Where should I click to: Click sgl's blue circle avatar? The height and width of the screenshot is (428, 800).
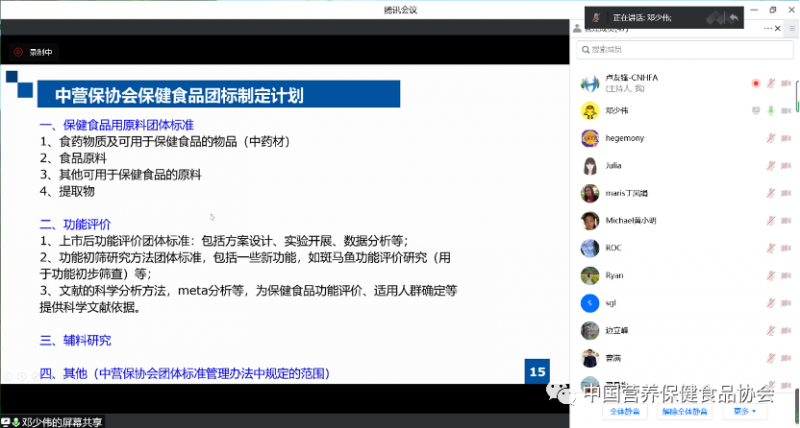(590, 303)
